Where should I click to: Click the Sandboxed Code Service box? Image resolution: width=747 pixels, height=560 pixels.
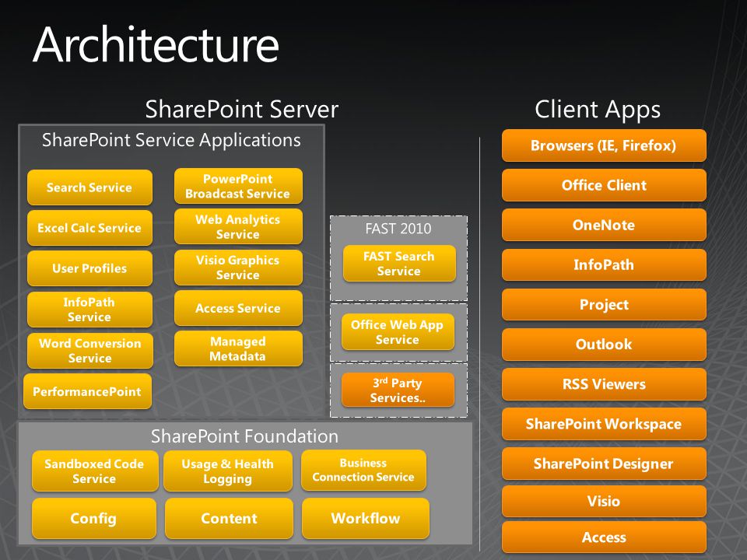pyautogui.click(x=95, y=471)
